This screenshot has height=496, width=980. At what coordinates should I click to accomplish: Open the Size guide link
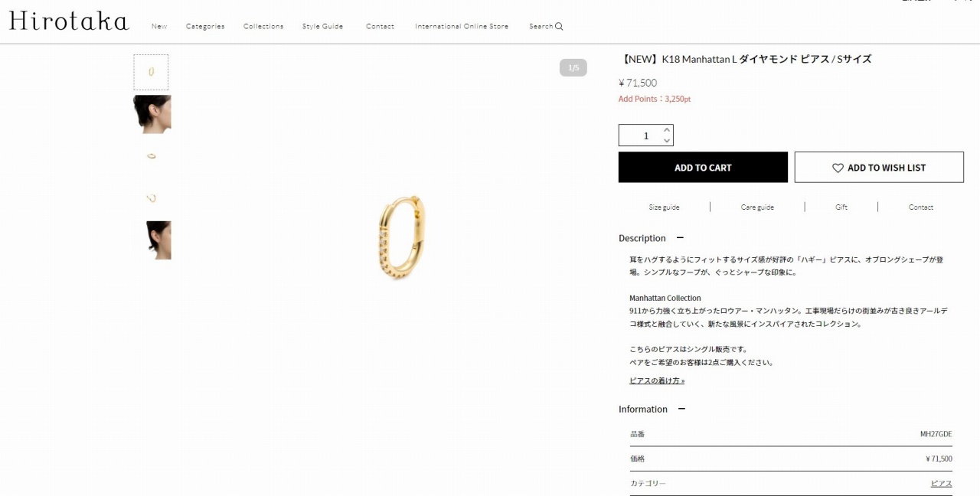point(664,207)
